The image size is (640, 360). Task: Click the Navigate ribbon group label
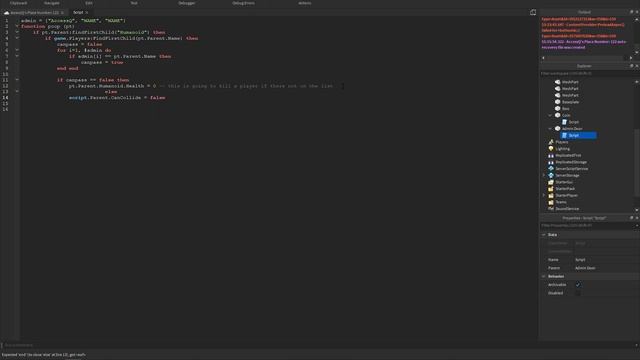51,3
